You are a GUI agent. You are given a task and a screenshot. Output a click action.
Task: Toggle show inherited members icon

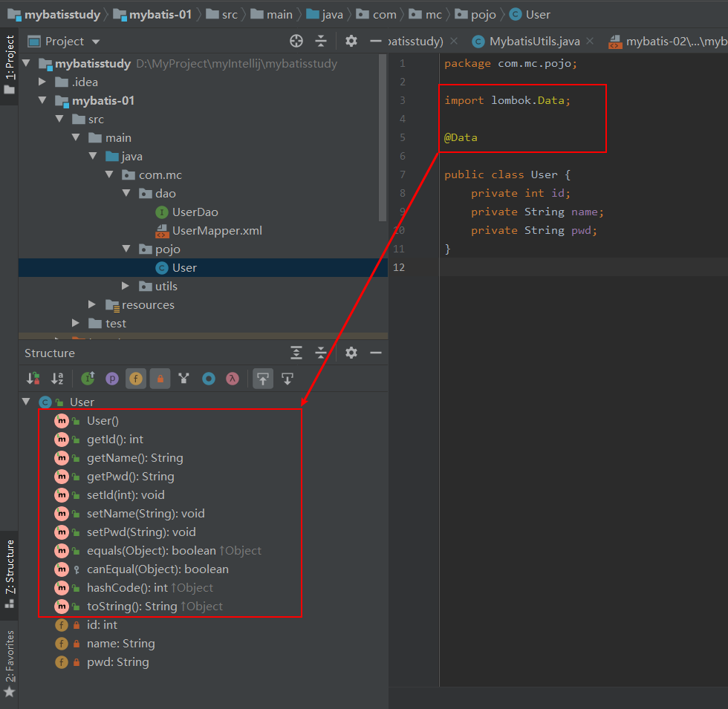[88, 379]
